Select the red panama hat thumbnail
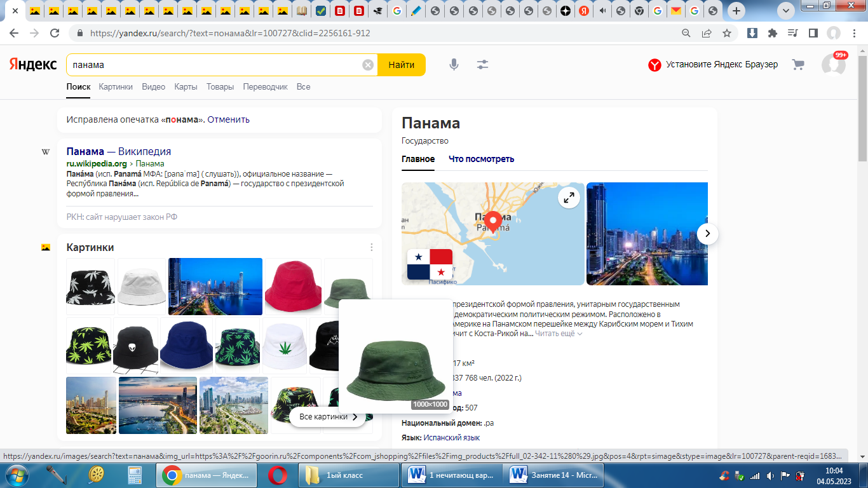 coord(293,286)
